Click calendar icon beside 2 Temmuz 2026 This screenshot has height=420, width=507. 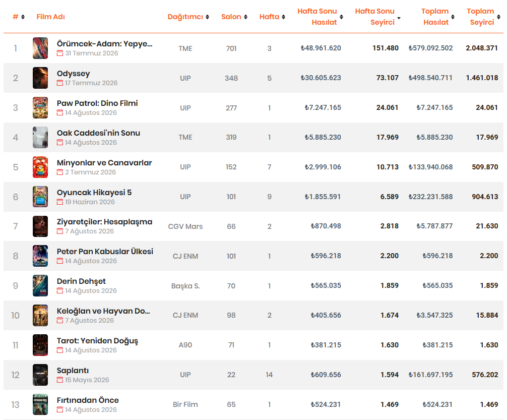coord(60,172)
